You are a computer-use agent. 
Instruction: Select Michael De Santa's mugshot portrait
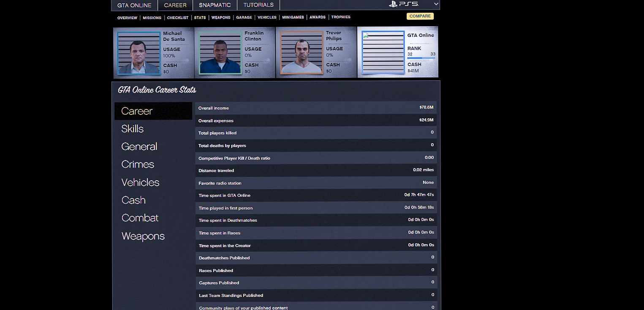139,53
